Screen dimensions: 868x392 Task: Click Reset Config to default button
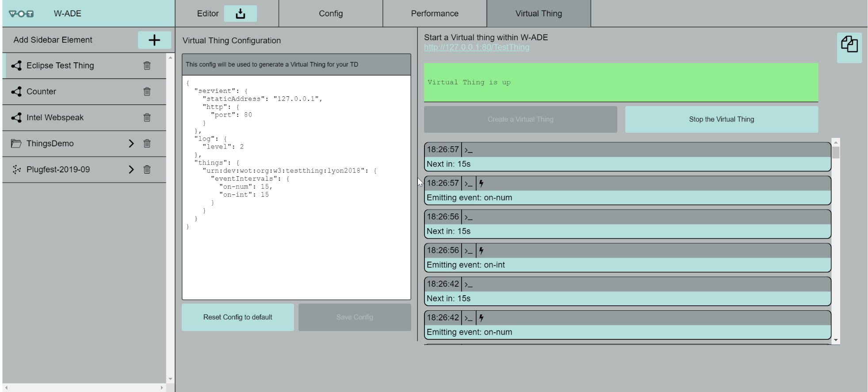pyautogui.click(x=238, y=317)
